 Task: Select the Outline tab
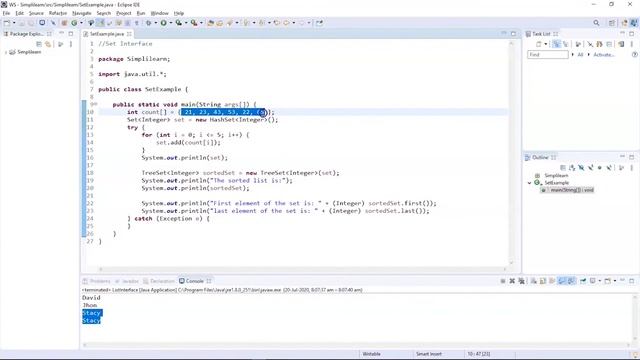click(540, 157)
